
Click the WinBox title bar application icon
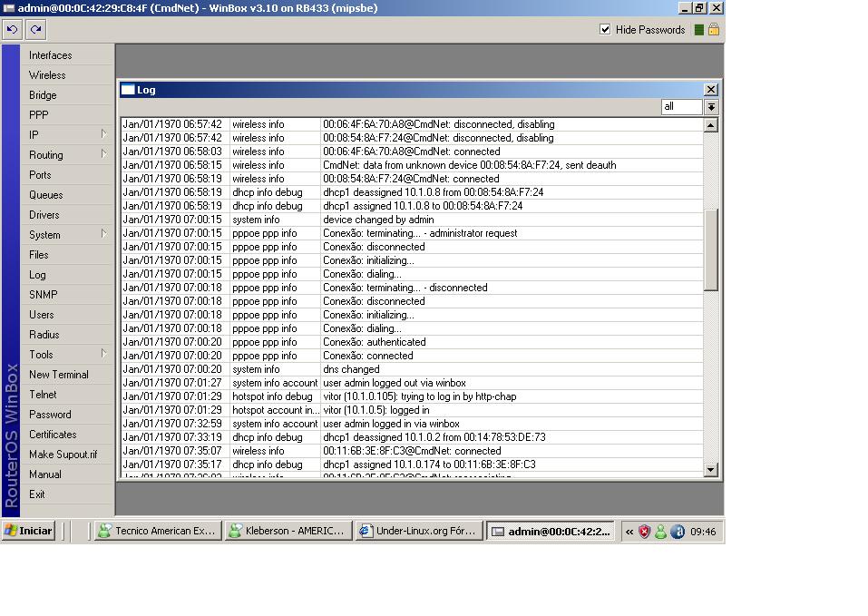click(x=9, y=8)
